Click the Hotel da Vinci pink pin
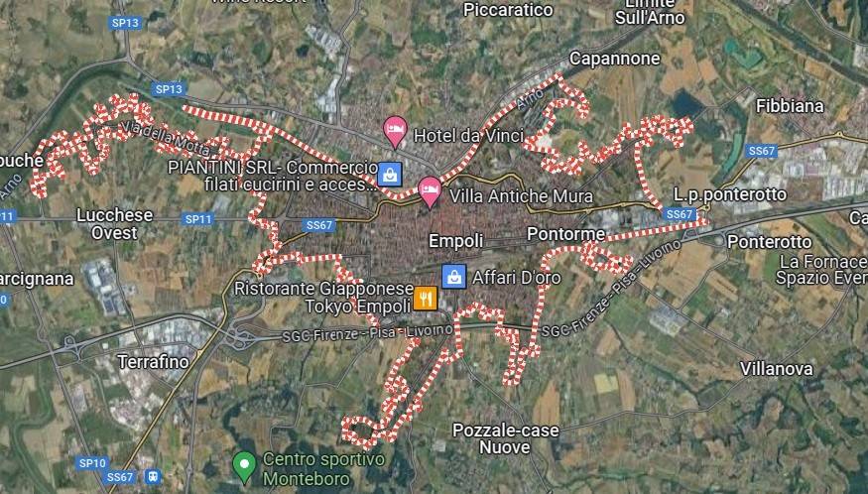The height and width of the screenshot is (494, 868). [x=395, y=132]
